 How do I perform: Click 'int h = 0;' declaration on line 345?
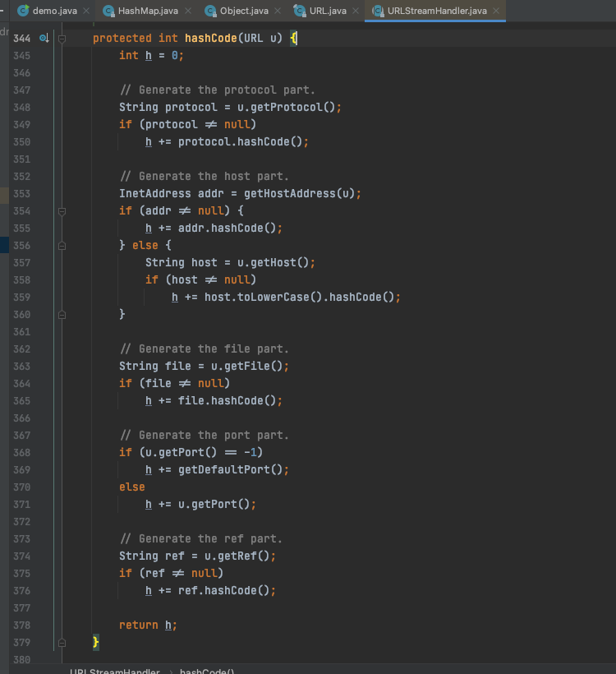(151, 55)
